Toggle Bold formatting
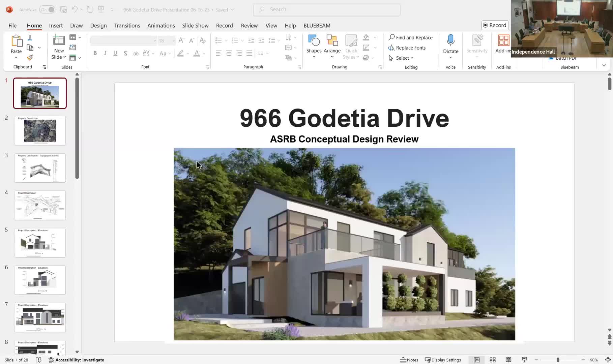Viewport: 613px width, 364px height. point(95,53)
